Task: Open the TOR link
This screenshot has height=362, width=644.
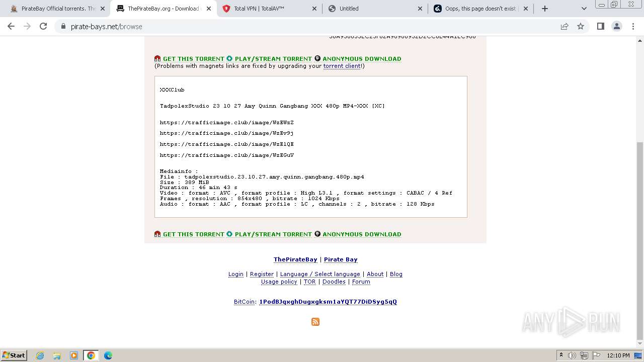Action: click(309, 282)
